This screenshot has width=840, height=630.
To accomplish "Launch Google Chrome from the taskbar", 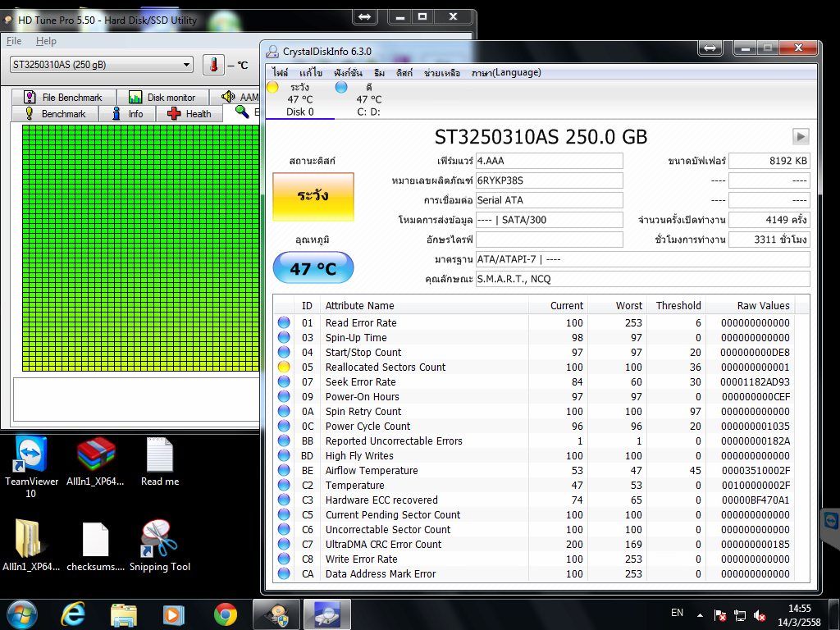I will pyautogui.click(x=226, y=614).
